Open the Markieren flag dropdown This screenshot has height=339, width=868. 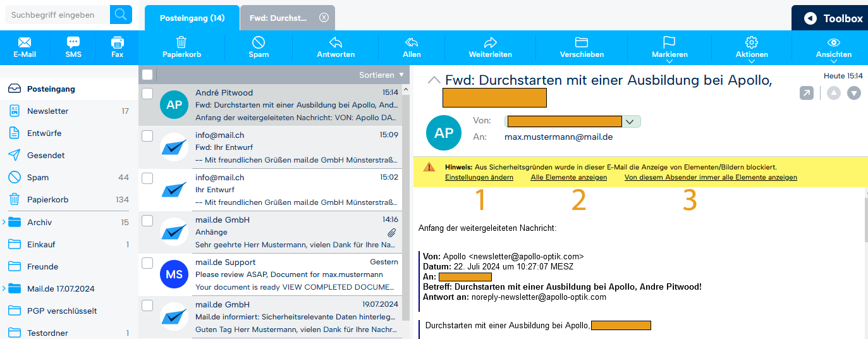(669, 49)
